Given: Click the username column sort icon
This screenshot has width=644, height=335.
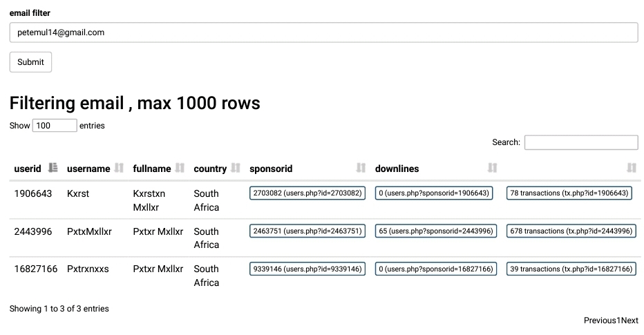Looking at the screenshot, I should point(119,168).
